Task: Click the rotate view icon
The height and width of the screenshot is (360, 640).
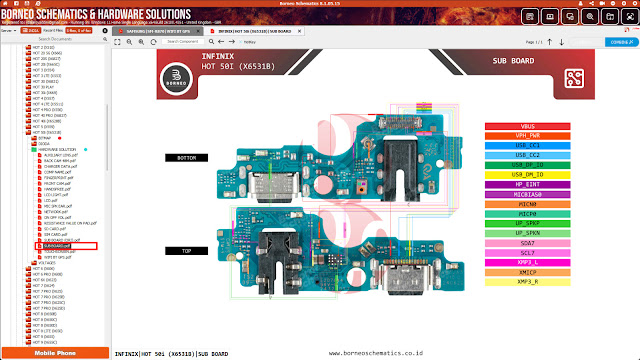Action: pos(153,42)
